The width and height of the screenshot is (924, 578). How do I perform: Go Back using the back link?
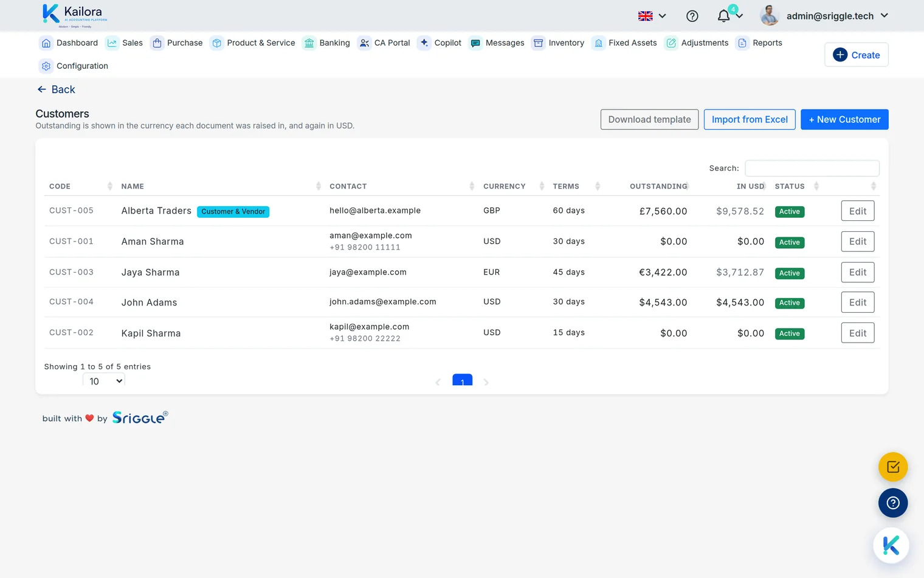click(56, 89)
